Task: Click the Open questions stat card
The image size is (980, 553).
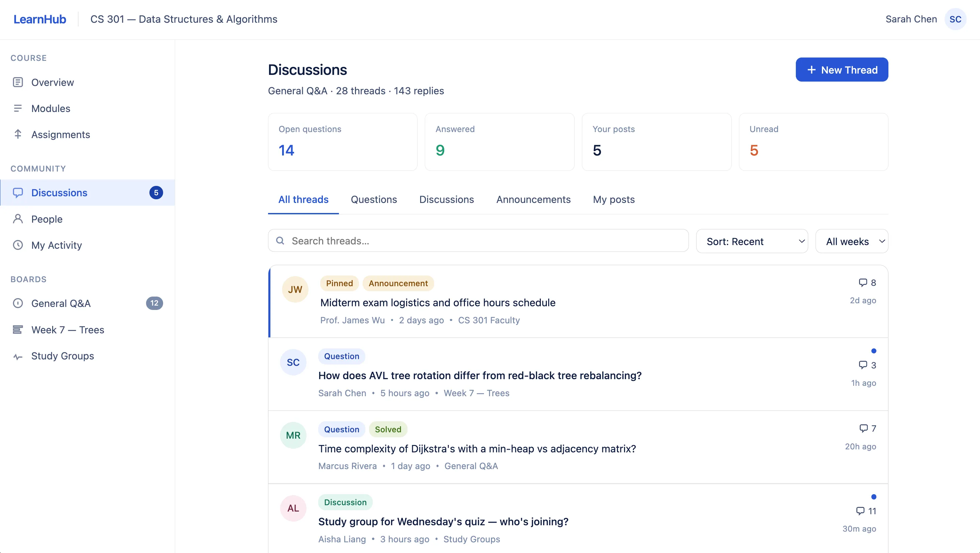Action: pyautogui.click(x=342, y=142)
